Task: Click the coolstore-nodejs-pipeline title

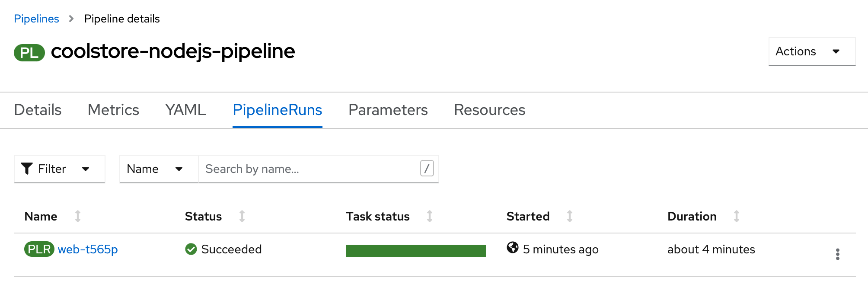Action: tap(173, 51)
